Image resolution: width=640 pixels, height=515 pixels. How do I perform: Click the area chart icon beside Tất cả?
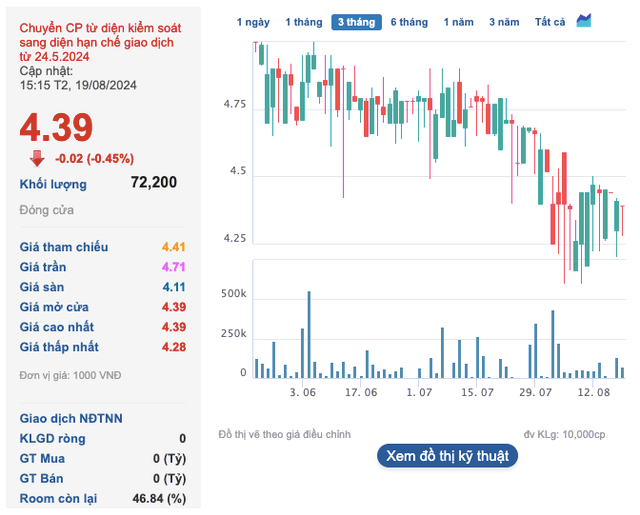[x=585, y=21]
